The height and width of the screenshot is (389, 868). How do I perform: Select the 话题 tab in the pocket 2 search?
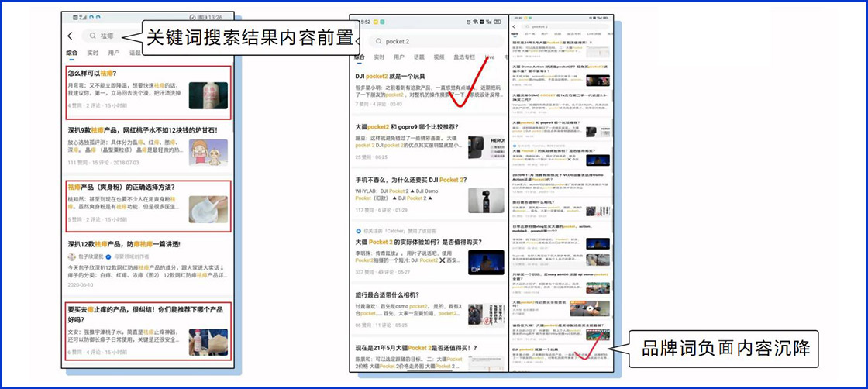pos(419,57)
